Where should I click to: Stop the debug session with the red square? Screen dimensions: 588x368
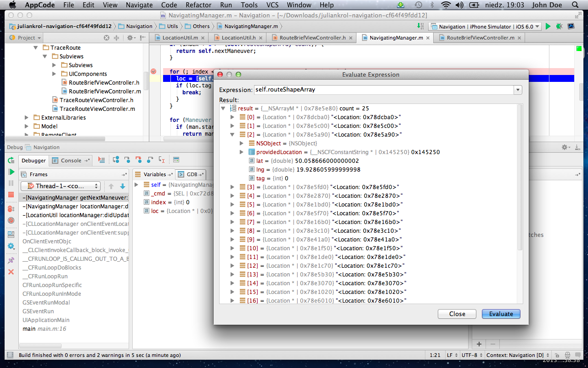tap(11, 195)
